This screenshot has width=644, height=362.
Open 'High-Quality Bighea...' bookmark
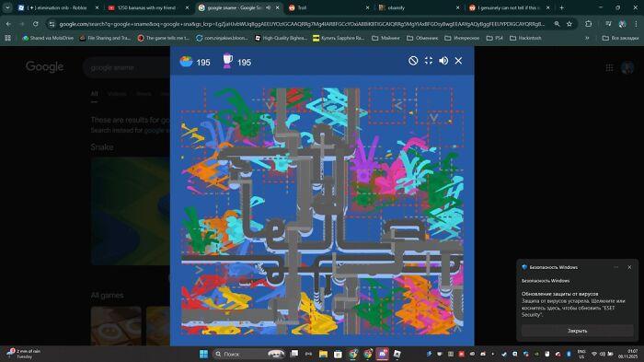[x=281, y=38]
